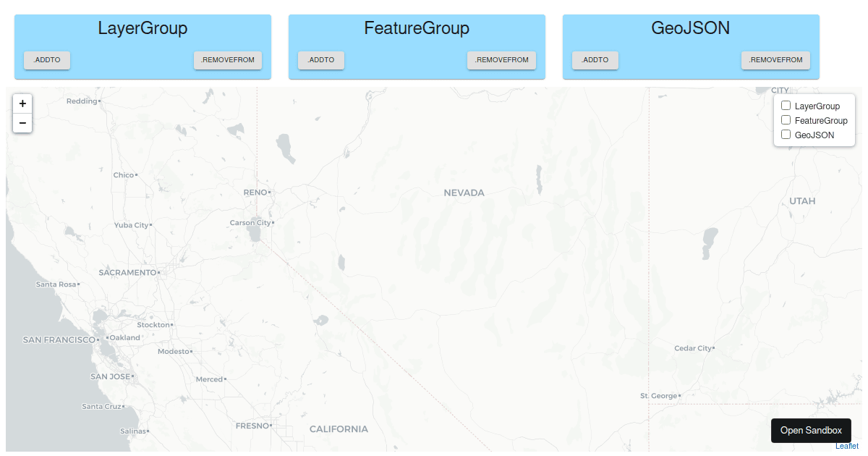The image size is (868, 456).
Task: Click the .REMOVEFROM button under LayerGroup
Action: [x=227, y=60]
